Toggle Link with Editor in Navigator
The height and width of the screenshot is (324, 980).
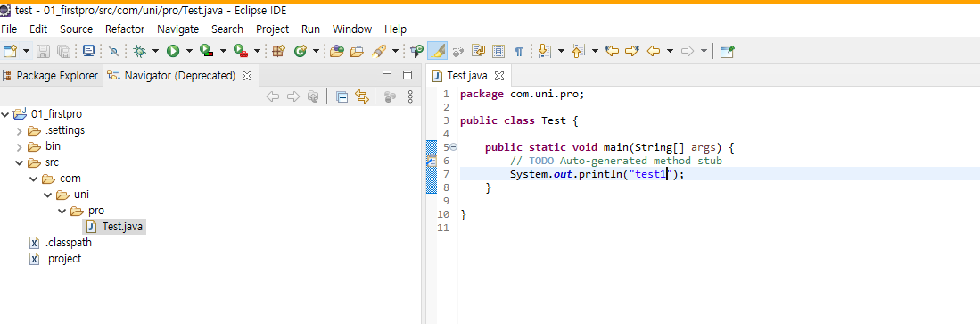pyautogui.click(x=361, y=96)
